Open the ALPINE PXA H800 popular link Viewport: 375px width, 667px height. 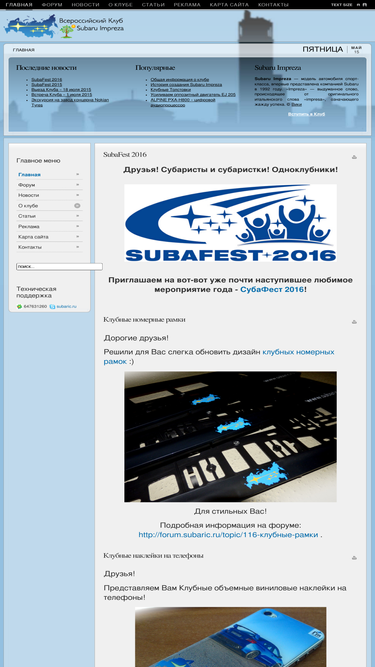pyautogui.click(x=183, y=102)
